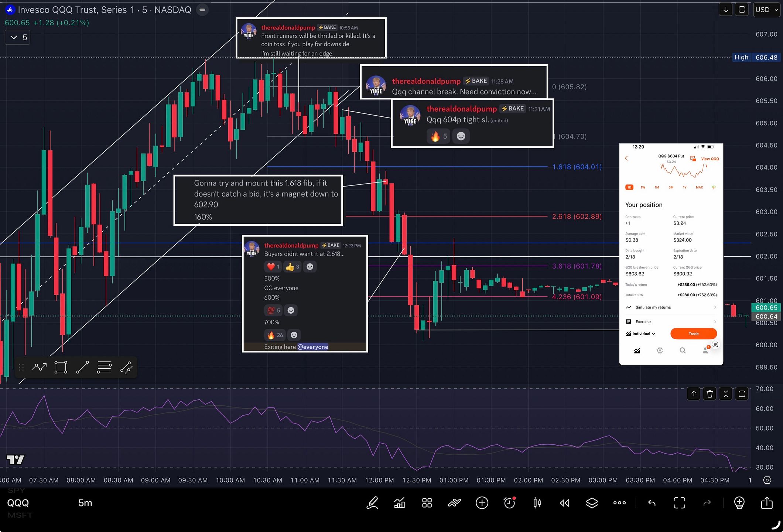Select the 1Y range tab
783x532 pixels.
684,187
